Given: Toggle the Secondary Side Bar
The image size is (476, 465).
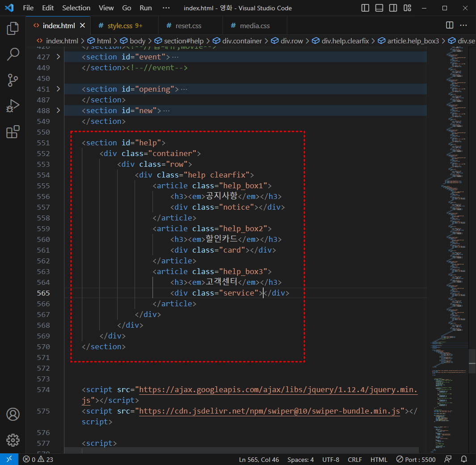Looking at the screenshot, I should tap(393, 8).
